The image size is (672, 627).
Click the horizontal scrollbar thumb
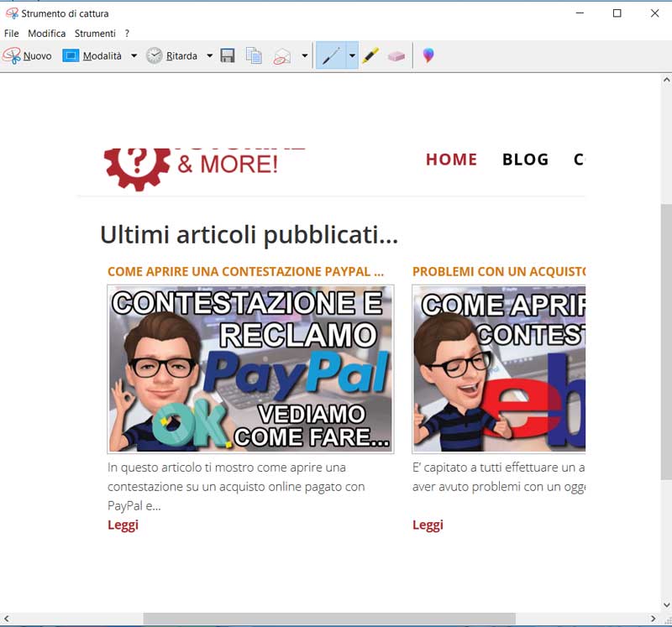329,619
